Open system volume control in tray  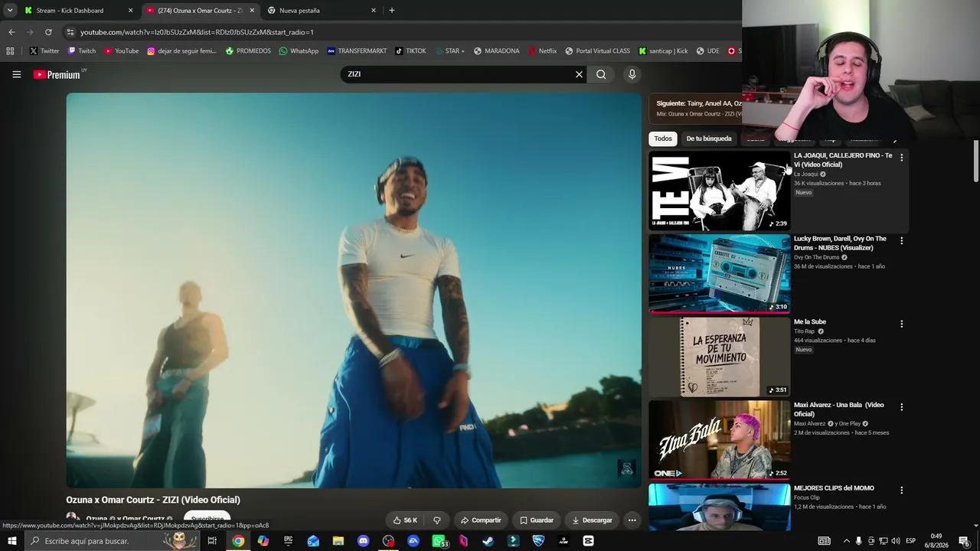point(895,541)
